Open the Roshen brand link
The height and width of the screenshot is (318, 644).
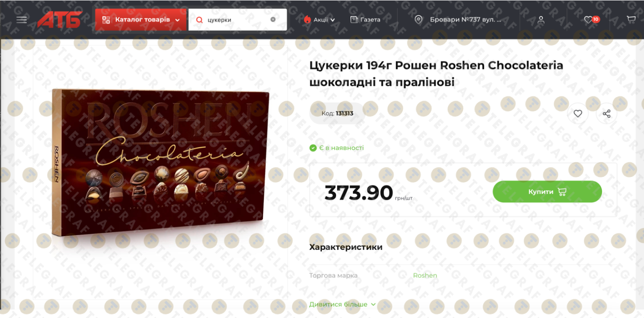pyautogui.click(x=425, y=276)
